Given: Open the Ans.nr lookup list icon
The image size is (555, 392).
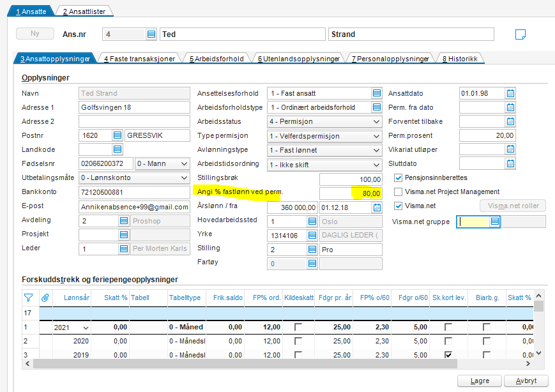Looking at the screenshot, I should (151, 34).
